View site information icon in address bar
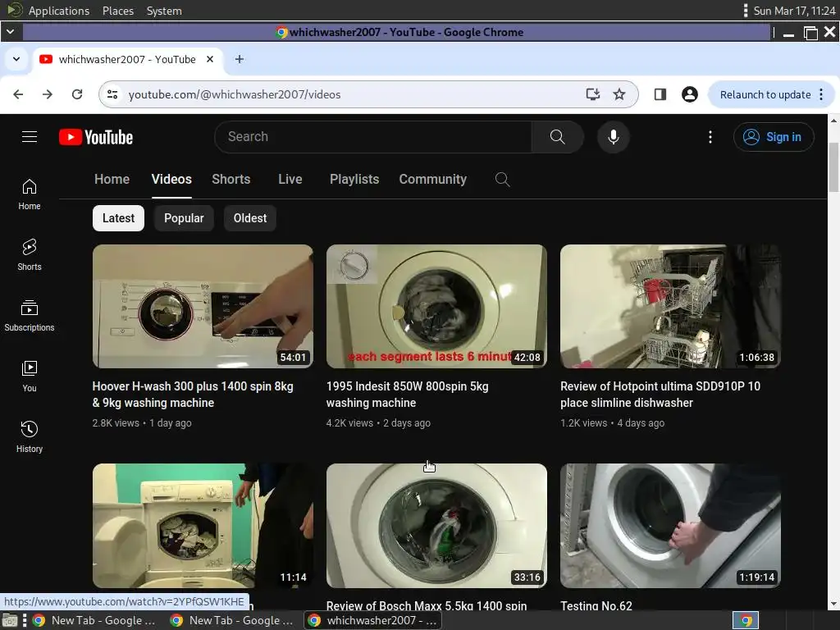This screenshot has height=630, width=840. [x=112, y=94]
